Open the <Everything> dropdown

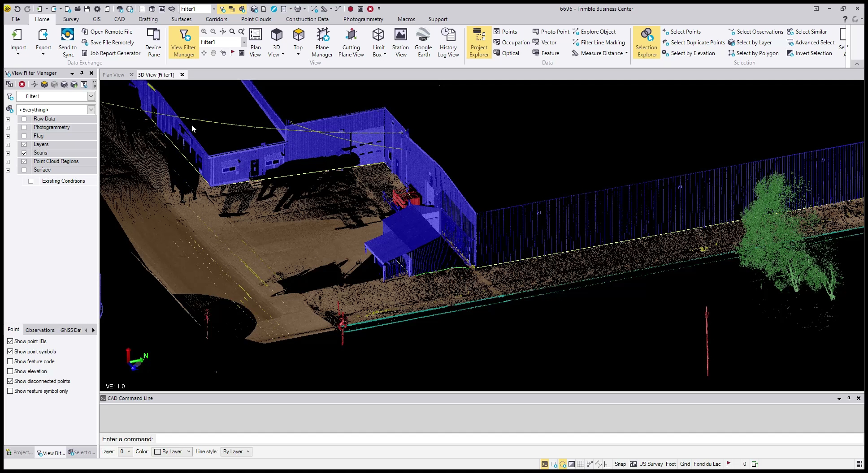coord(91,110)
